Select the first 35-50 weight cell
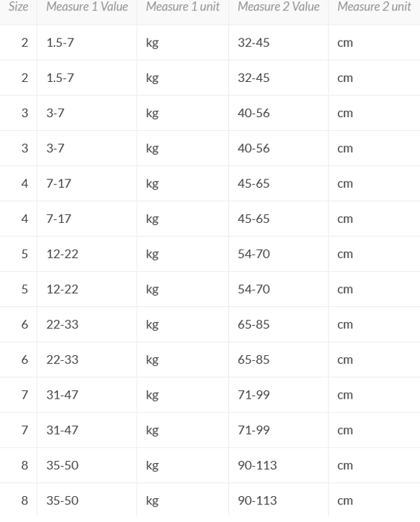This screenshot has height=522, width=420. 62,465
